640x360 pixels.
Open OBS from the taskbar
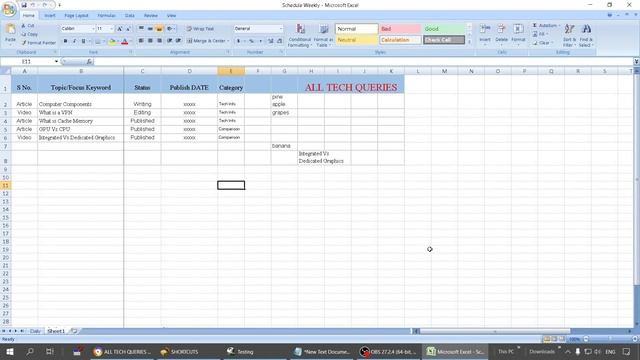(388, 351)
